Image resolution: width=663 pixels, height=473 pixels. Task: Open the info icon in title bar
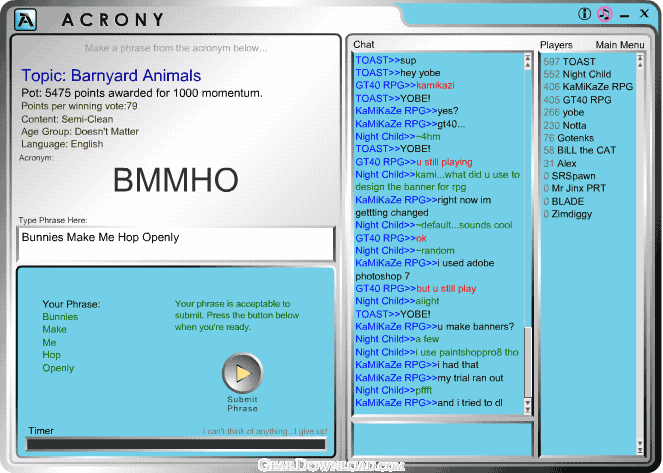584,14
